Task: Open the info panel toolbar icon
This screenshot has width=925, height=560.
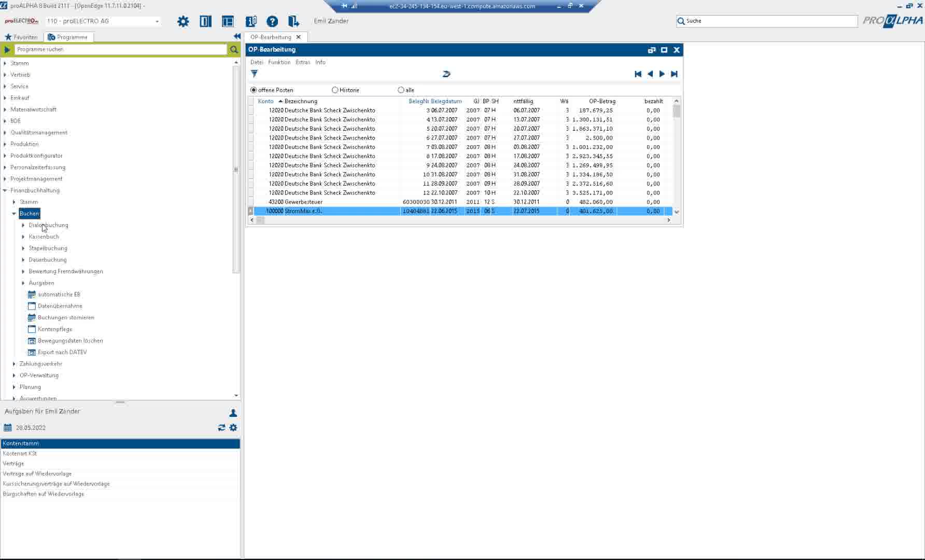Action: tap(251, 21)
